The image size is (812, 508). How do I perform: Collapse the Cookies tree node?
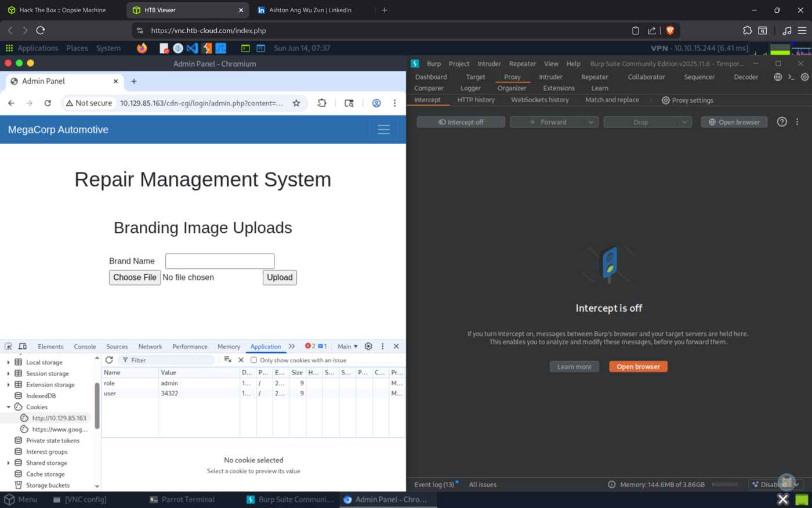click(8, 407)
